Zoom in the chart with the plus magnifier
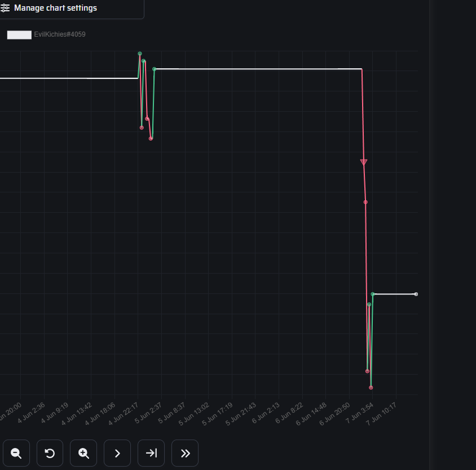This screenshot has width=476, height=470. pyautogui.click(x=83, y=453)
